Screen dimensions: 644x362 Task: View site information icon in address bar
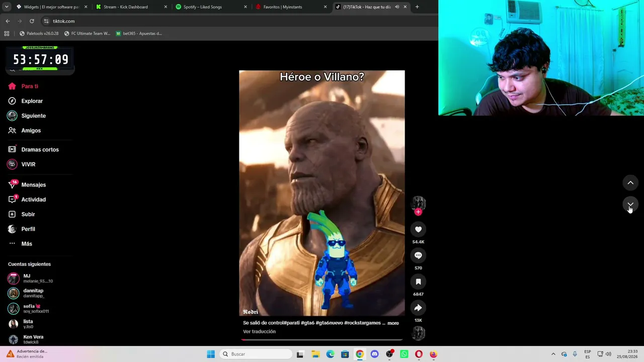coord(46,21)
